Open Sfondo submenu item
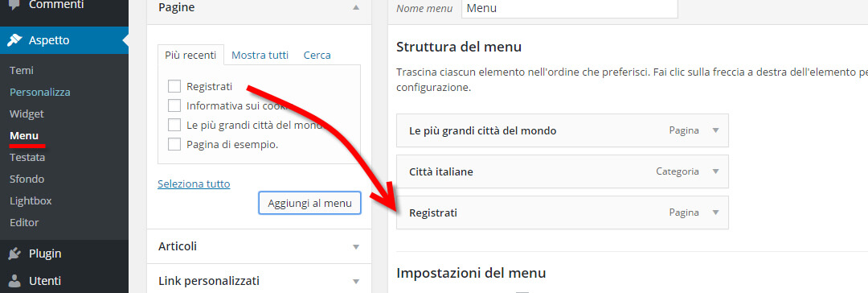The width and height of the screenshot is (868, 293). coord(27,180)
